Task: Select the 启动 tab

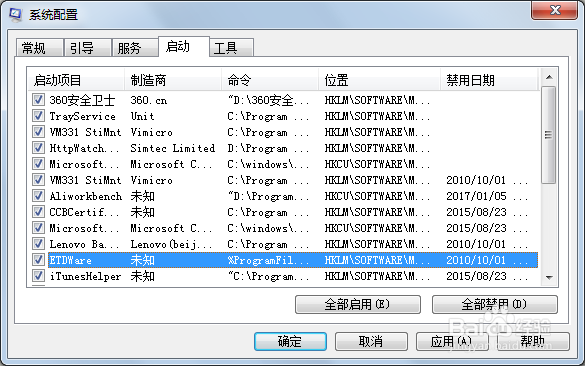Action: point(184,47)
